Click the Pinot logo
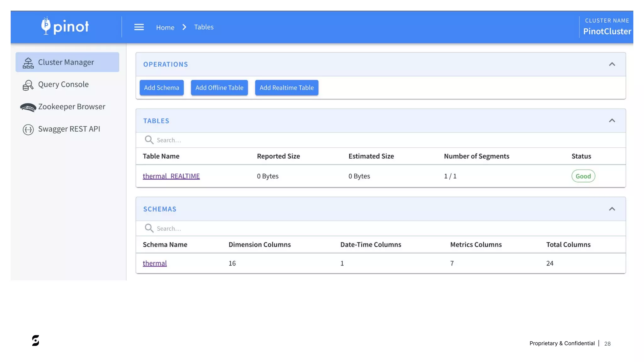This screenshot has height=362, width=644. click(65, 26)
